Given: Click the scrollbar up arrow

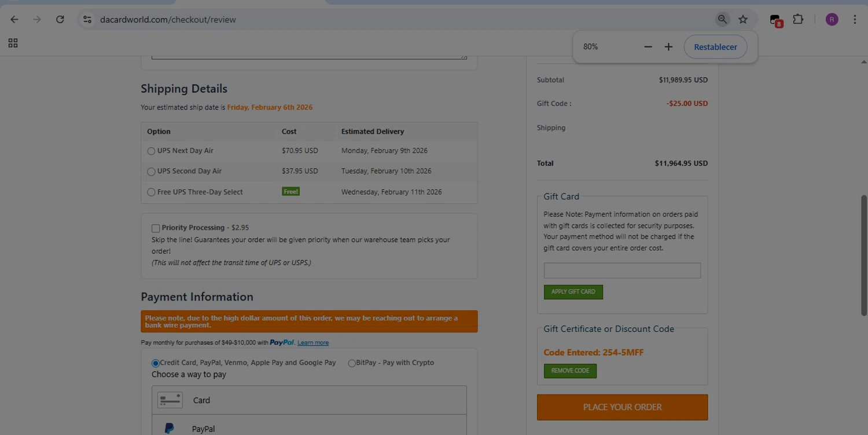Looking at the screenshot, I should point(864,62).
